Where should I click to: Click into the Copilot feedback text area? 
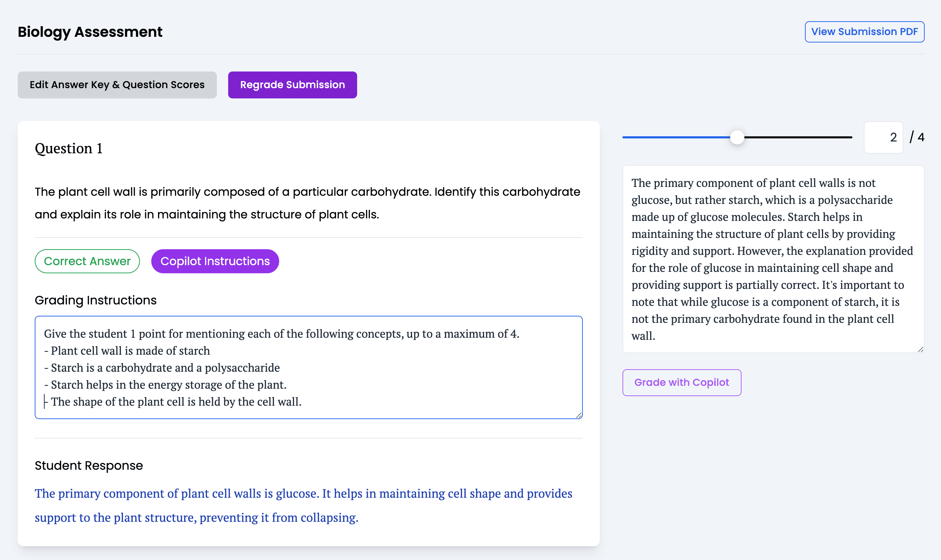773,259
